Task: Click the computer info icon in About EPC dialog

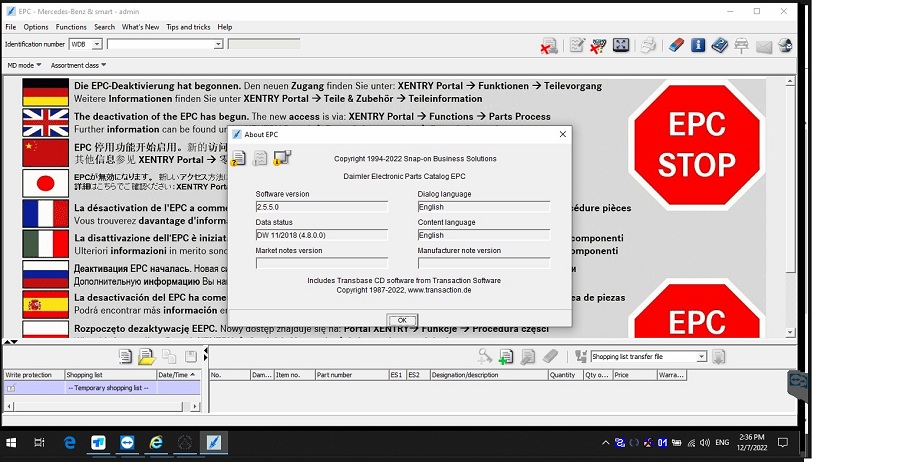Action: point(282,157)
